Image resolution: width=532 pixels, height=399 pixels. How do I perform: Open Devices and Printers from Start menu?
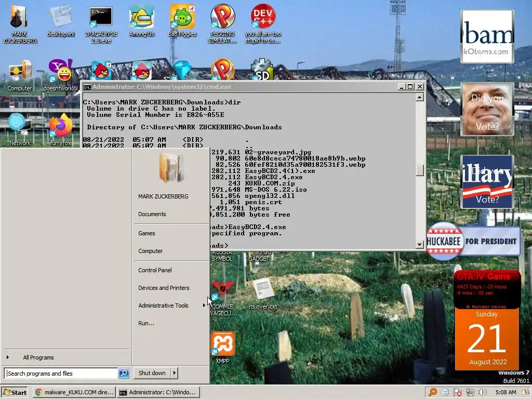click(x=164, y=288)
